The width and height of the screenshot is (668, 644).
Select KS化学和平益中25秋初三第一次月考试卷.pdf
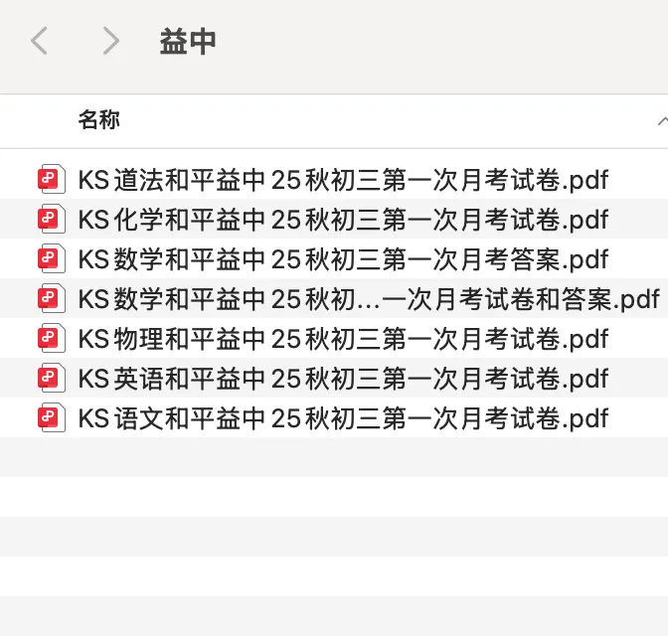click(x=343, y=220)
